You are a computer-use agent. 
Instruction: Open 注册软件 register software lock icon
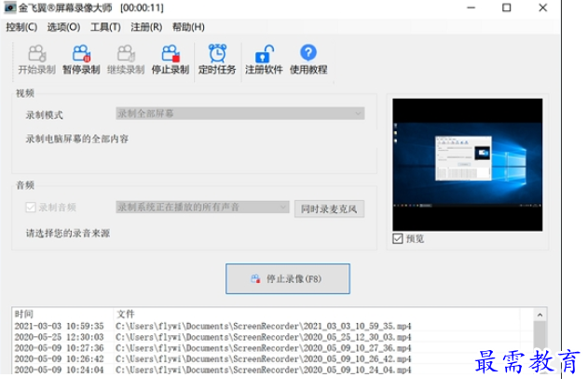pos(264,53)
